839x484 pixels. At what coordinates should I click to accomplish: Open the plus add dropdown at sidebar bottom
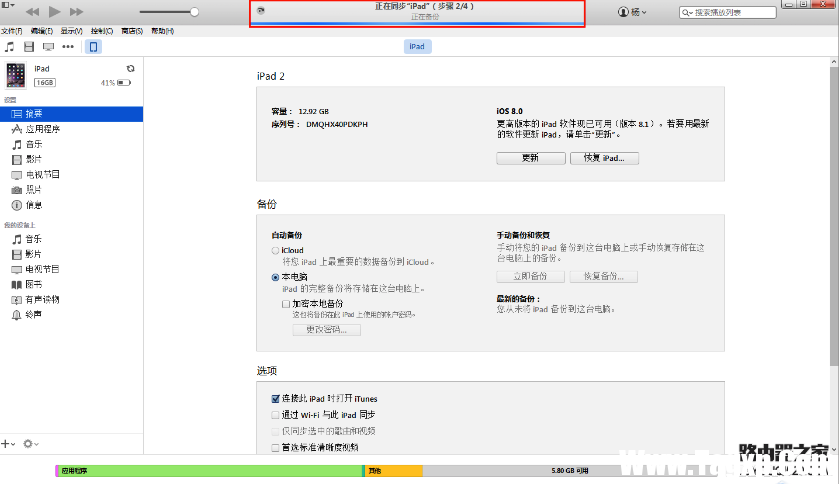[x=8, y=443]
